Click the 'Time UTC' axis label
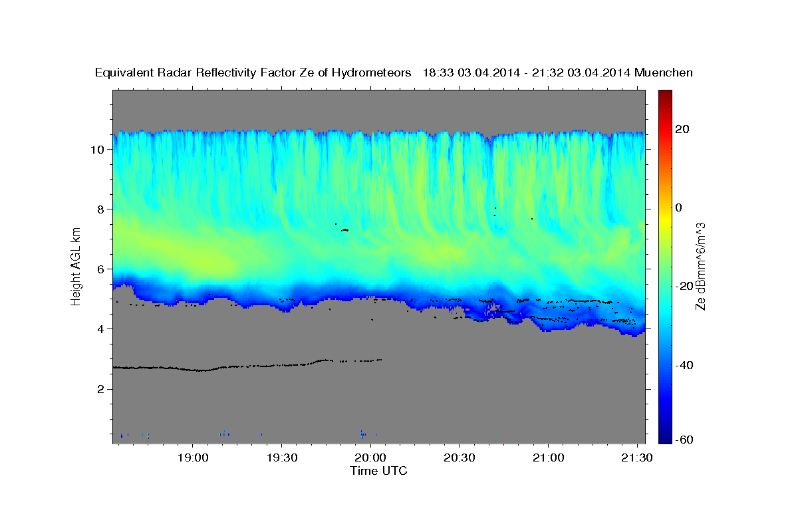This screenshot has width=798, height=532. point(378,471)
